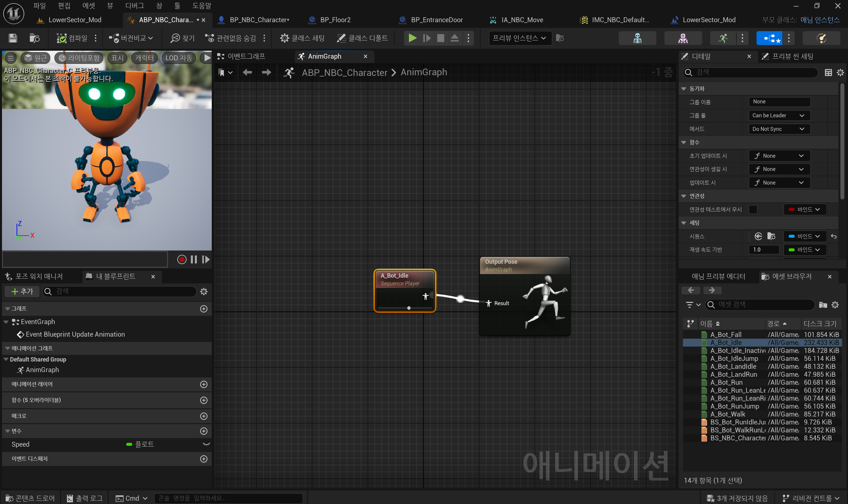Screen dimensions: 848x504
Task: Switch to Skeletal Mesh editor mode icon
Action: (x=683, y=38)
